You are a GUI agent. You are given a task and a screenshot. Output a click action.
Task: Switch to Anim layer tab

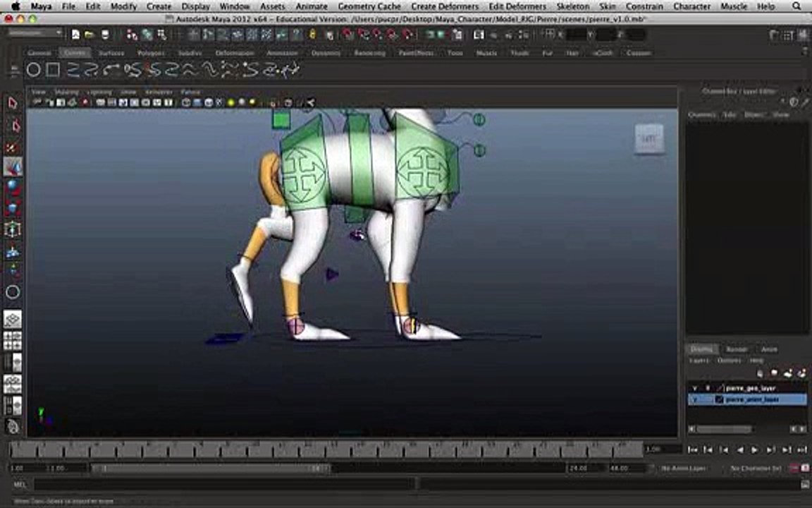pyautogui.click(x=769, y=349)
